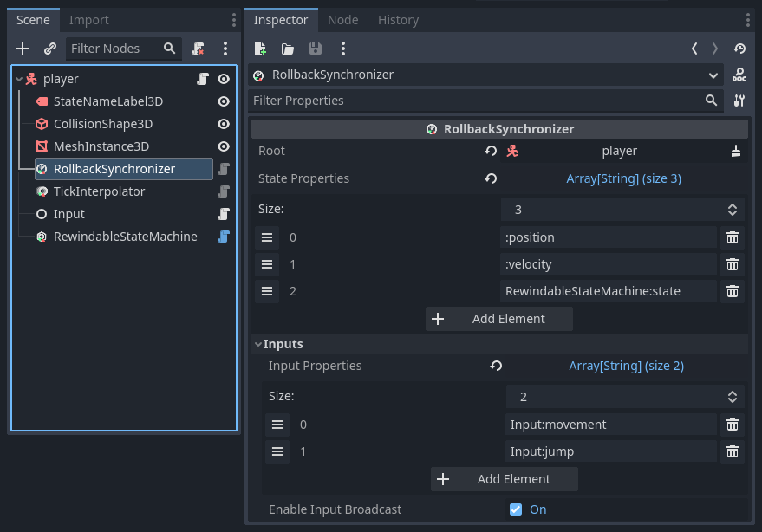Revert the Root property to default
This screenshot has height=532, width=762.
click(491, 151)
